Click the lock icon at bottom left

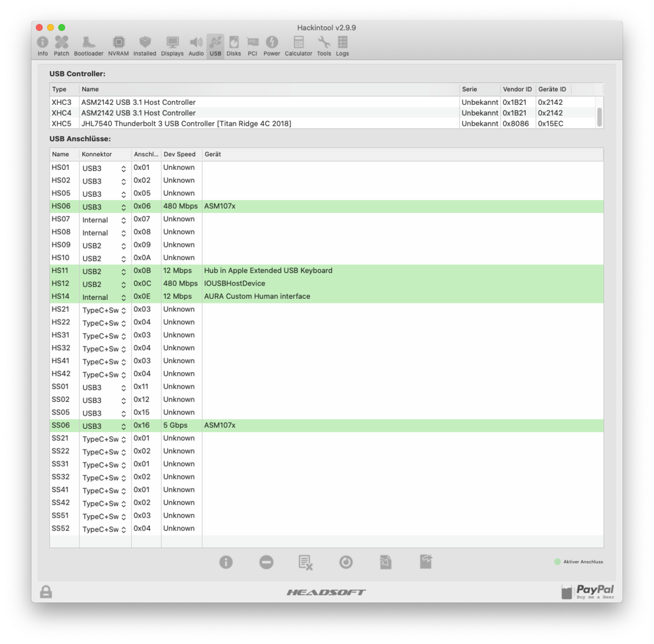tap(46, 592)
